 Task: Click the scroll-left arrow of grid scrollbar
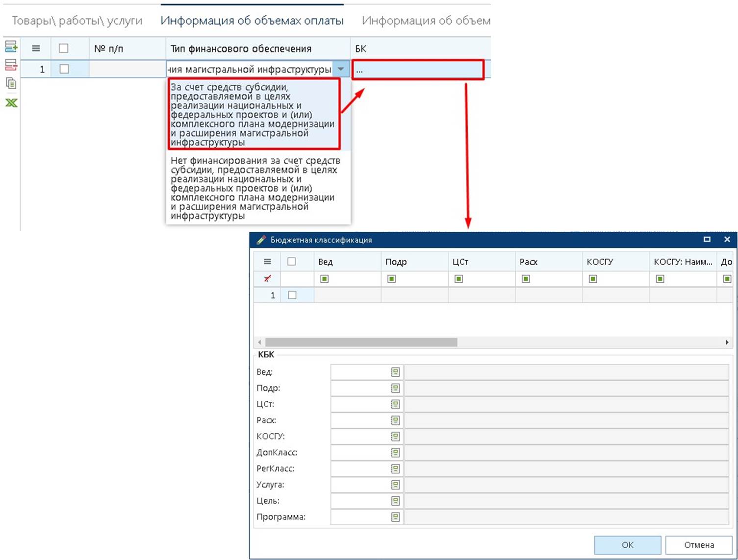260,342
